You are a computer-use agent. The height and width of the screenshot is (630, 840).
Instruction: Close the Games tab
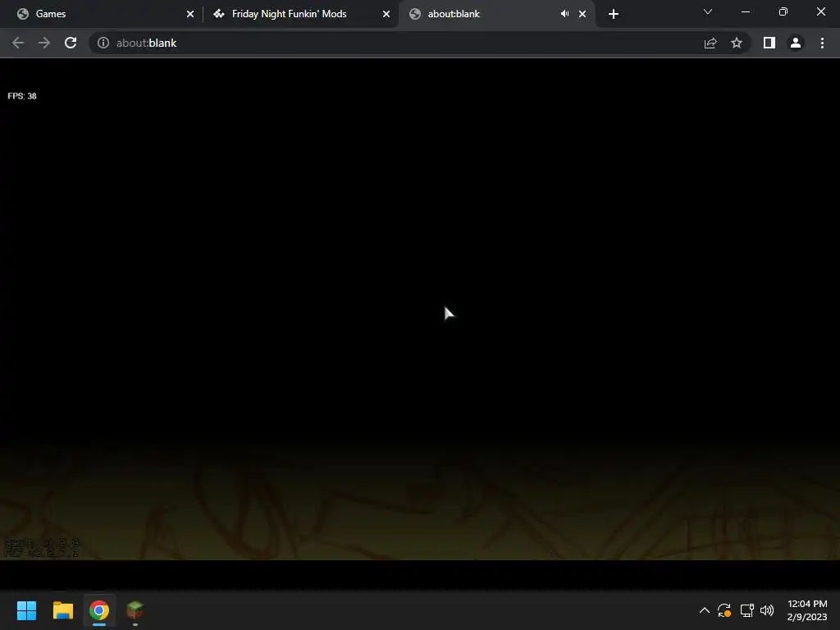pos(190,14)
